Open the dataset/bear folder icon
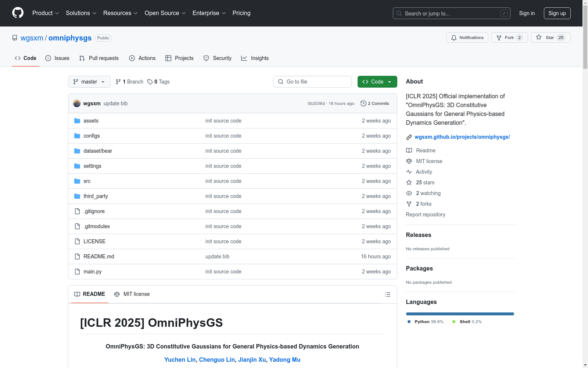Viewport: 588px width, 368px height. [77, 151]
